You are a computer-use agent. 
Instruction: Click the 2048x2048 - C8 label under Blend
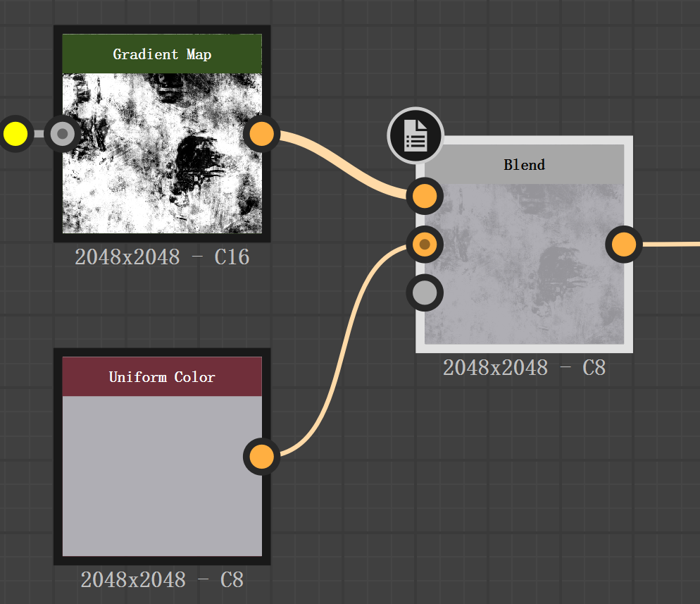[525, 367]
